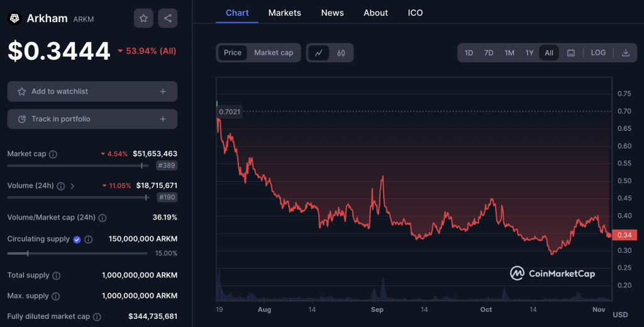Show Total supply info tooltip
This screenshot has height=327, width=644.
pyautogui.click(x=56, y=275)
